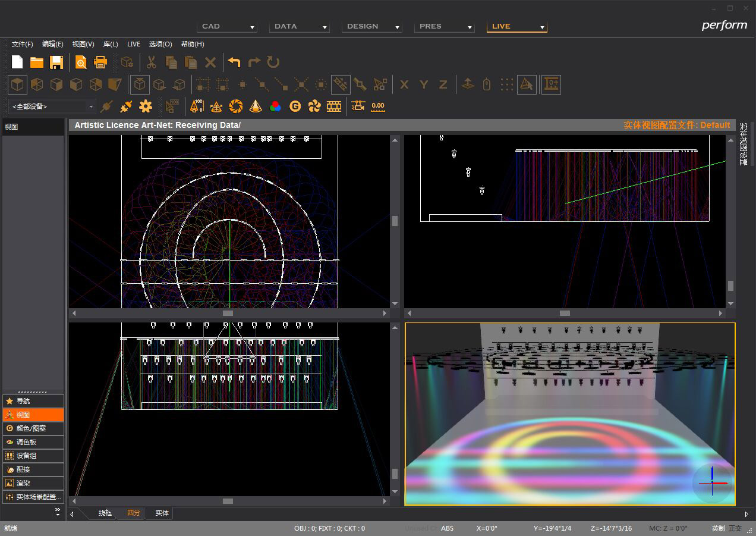
Task: Expand the DESIGN mode dropdown
Action: coord(397,27)
